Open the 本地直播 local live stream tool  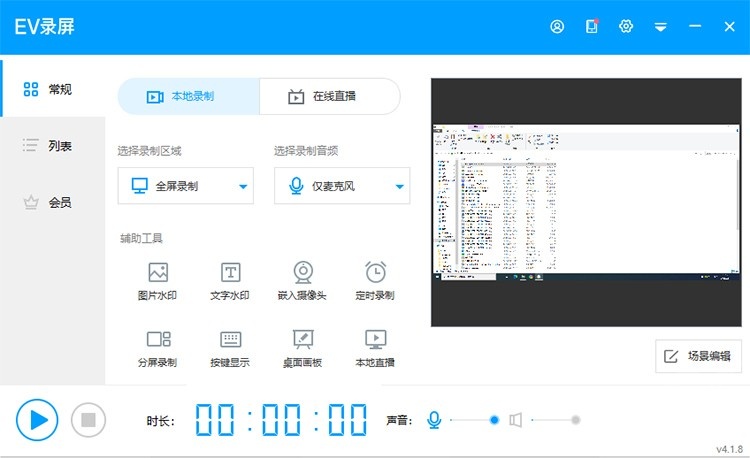pyautogui.click(x=375, y=349)
